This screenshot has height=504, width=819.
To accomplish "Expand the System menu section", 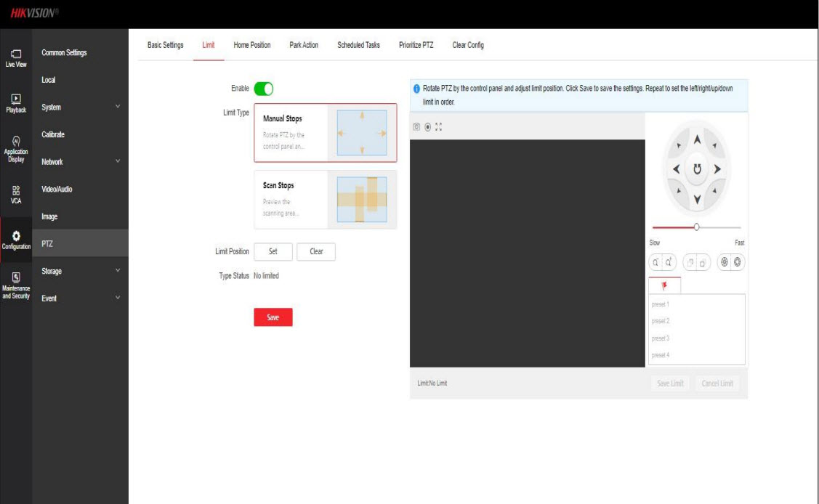I will coord(80,107).
